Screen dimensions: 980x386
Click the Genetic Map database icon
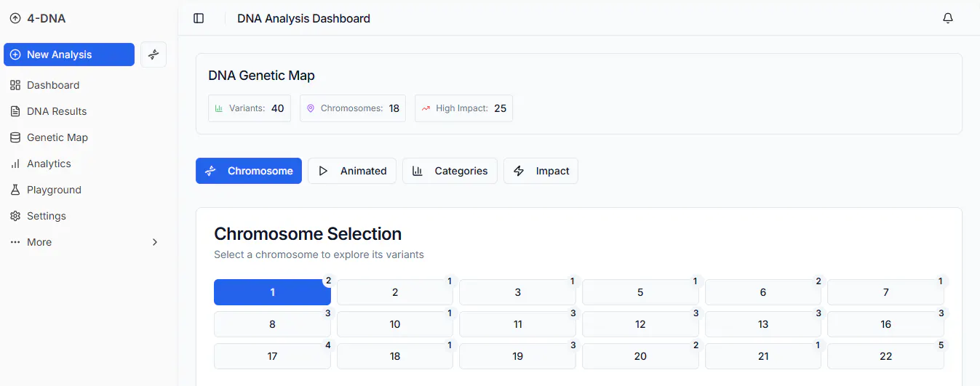tap(15, 137)
